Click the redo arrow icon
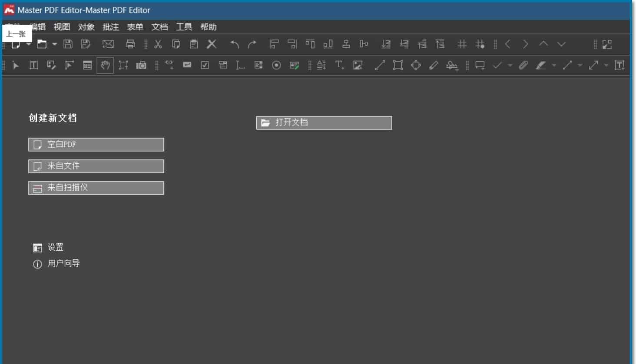 (252, 44)
